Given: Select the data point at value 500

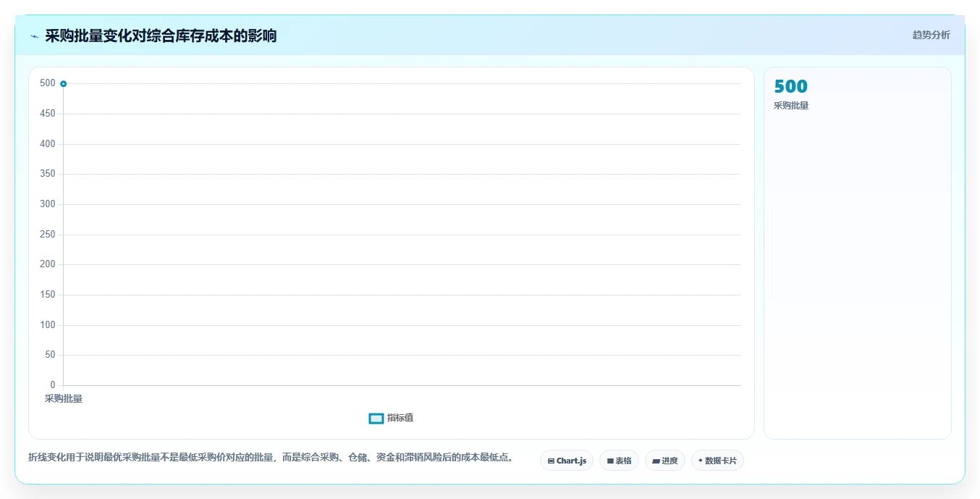Looking at the screenshot, I should [64, 84].
